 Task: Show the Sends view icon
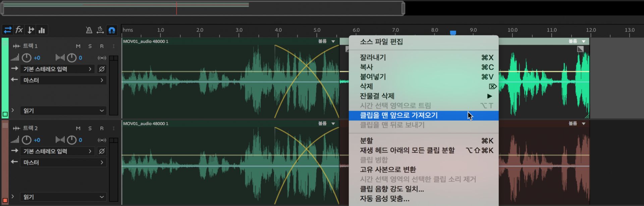point(31,30)
